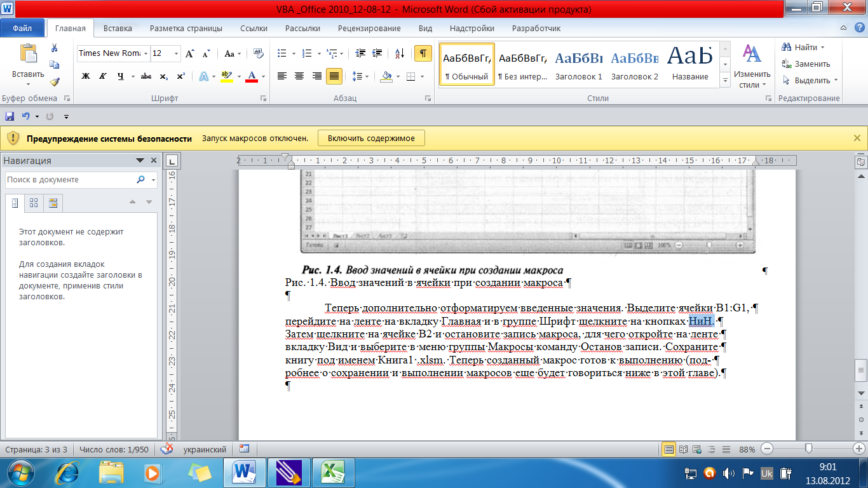Open the Файл tab

[x=22, y=28]
